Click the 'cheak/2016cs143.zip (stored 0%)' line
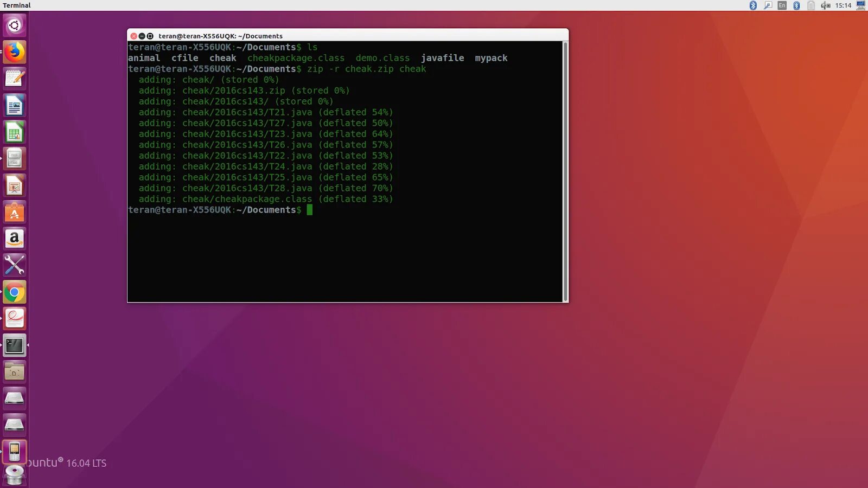The image size is (868, 488). point(244,91)
